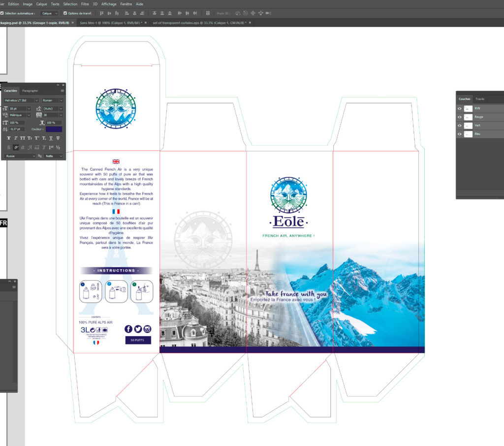Apply faux bold in Caractère panel

click(9, 138)
